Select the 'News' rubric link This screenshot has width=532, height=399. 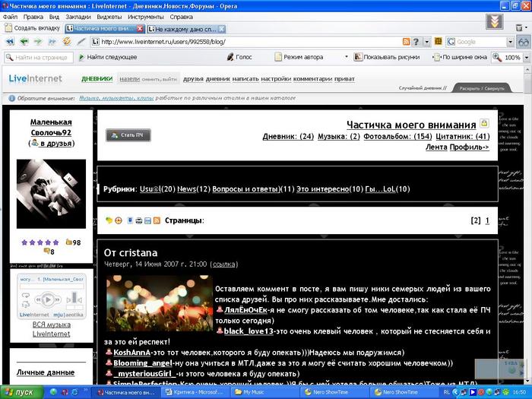[187, 189]
